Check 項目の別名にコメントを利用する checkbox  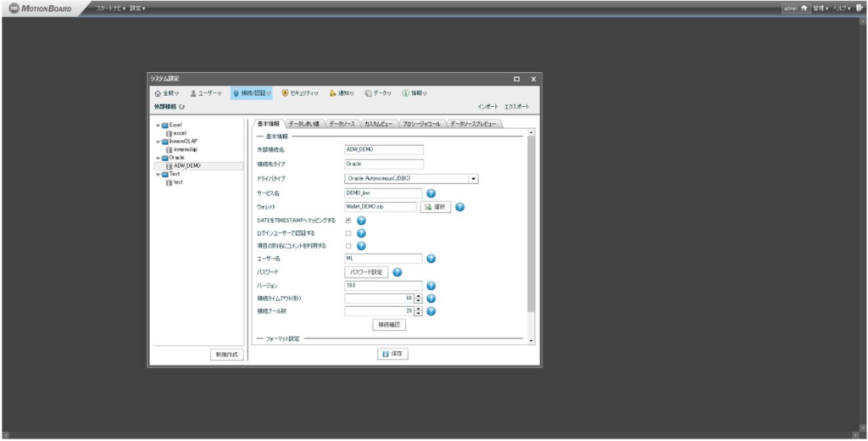(x=348, y=246)
